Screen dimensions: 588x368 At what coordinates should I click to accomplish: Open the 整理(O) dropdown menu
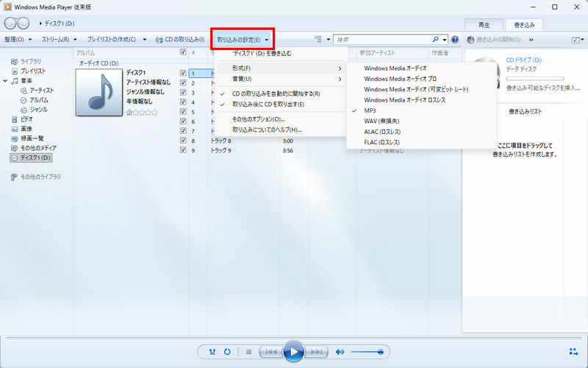(x=18, y=40)
